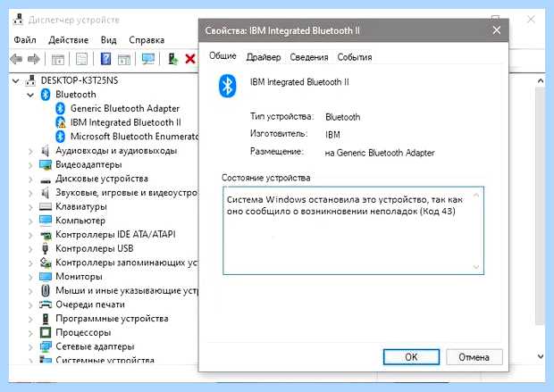
Task: Click the Компьютер monitor icon
Action: [46, 221]
